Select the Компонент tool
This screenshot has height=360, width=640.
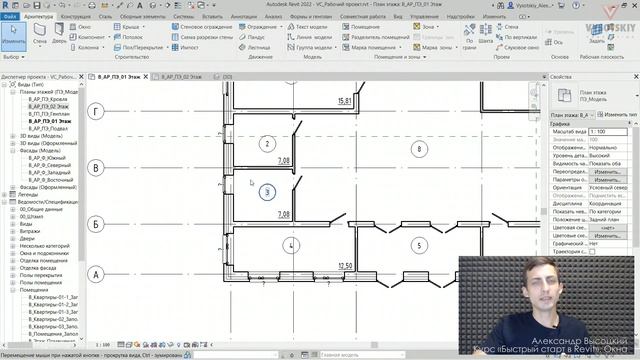point(87,37)
